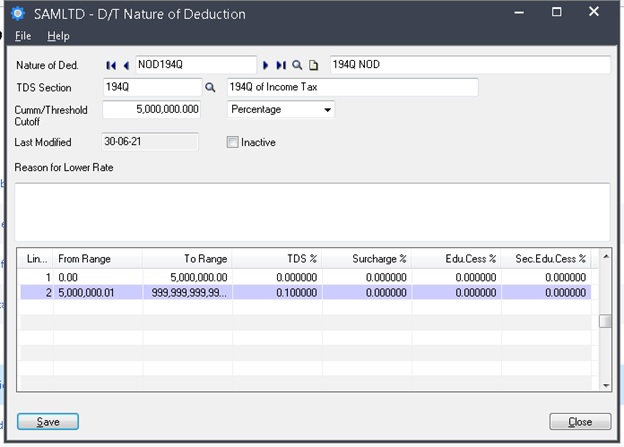This screenshot has width=624, height=447.
Task: Toggle the Inactive checkbox
Action: click(232, 142)
